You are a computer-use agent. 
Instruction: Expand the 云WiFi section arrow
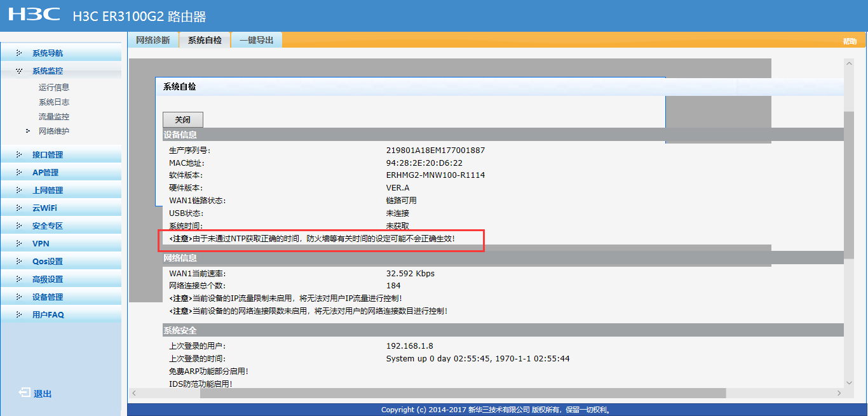[x=19, y=208]
